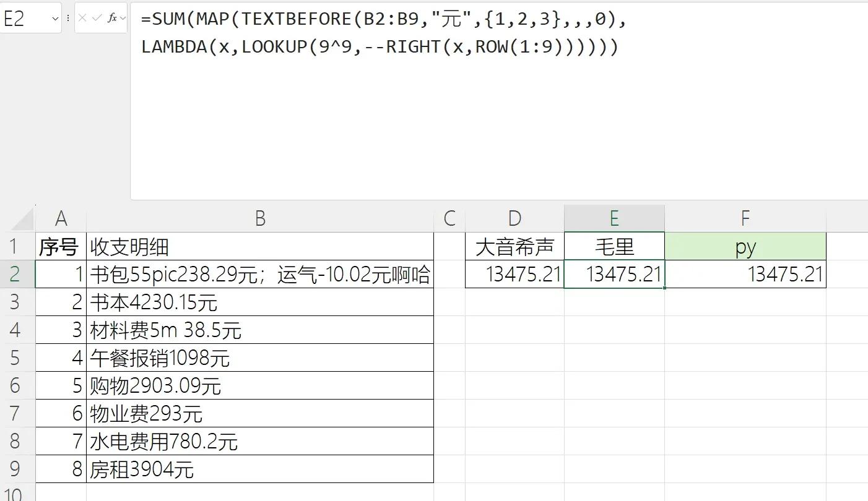
Task: Select row 5 header
Action: 15,358
